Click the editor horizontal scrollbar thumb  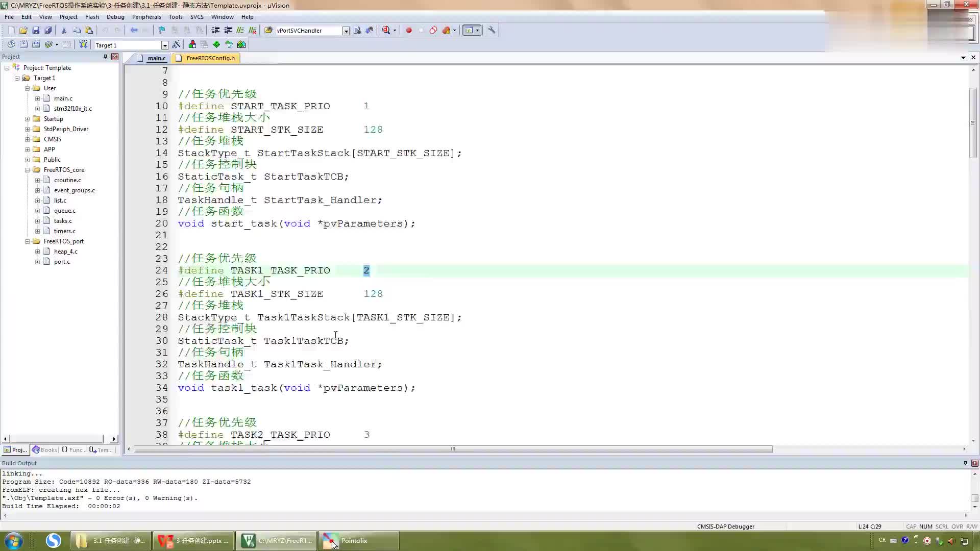453,449
